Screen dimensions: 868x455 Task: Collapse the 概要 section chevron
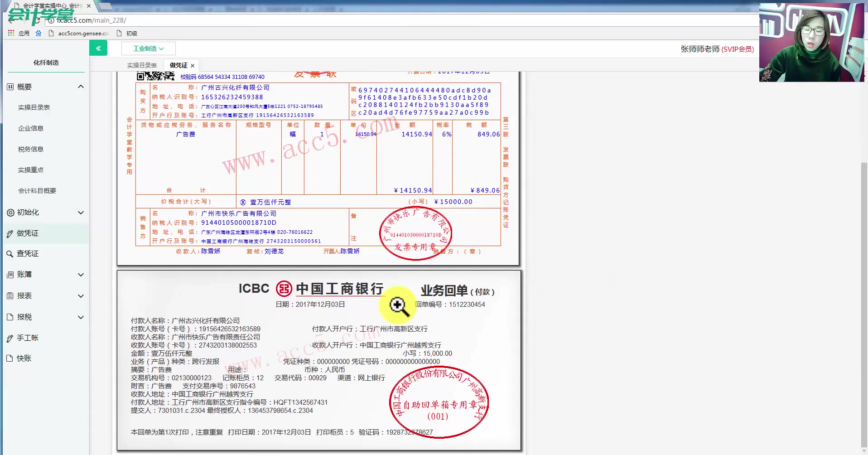pos(81,87)
